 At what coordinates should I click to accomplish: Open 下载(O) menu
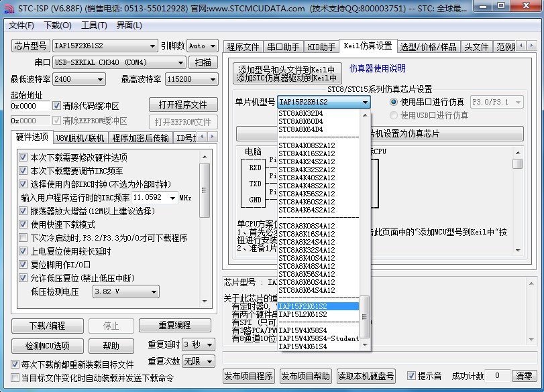point(58,25)
